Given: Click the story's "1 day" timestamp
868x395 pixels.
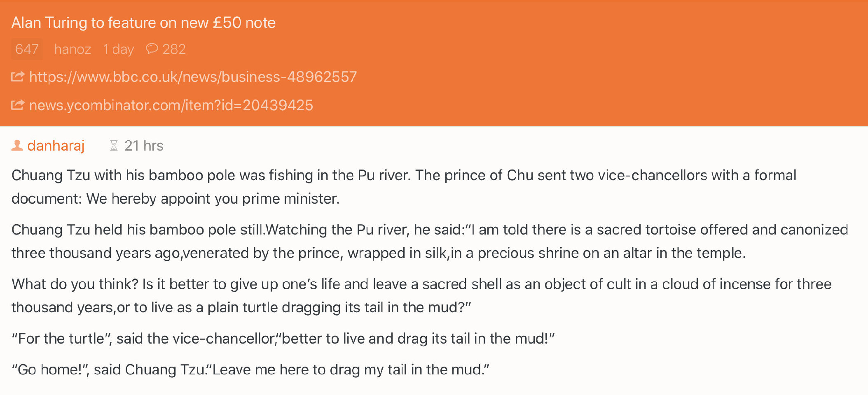Looking at the screenshot, I should pos(118,49).
